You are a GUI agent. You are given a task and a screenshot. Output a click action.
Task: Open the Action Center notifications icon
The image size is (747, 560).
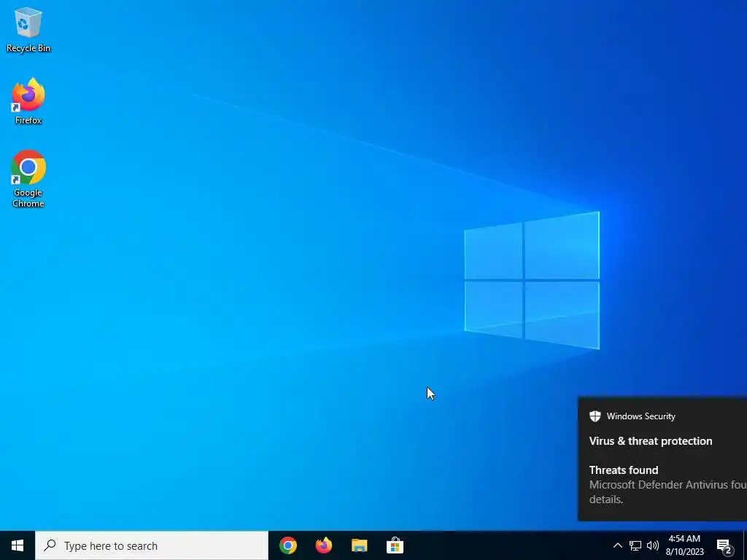tap(724, 546)
